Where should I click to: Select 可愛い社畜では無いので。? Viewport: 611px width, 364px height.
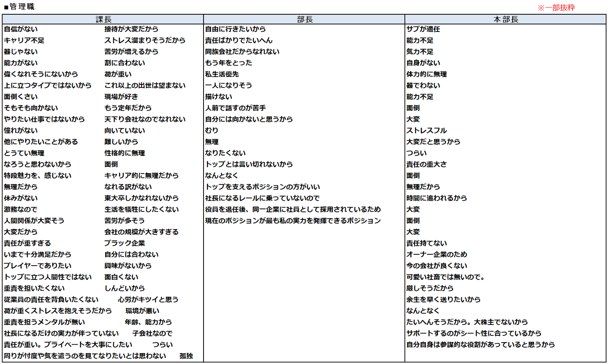coord(445,277)
